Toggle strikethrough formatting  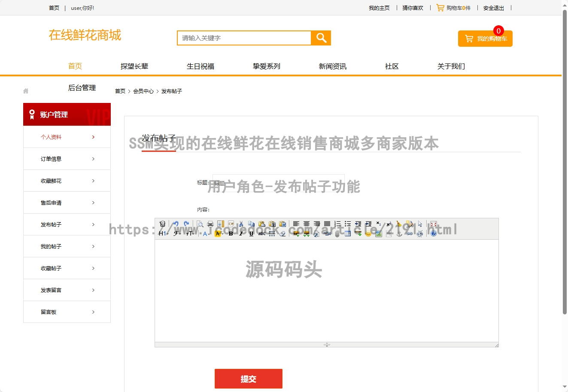point(262,234)
